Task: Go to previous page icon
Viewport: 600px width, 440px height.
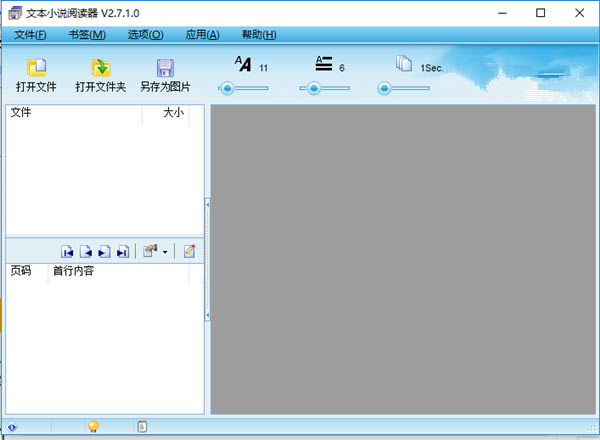Action: 86,251
